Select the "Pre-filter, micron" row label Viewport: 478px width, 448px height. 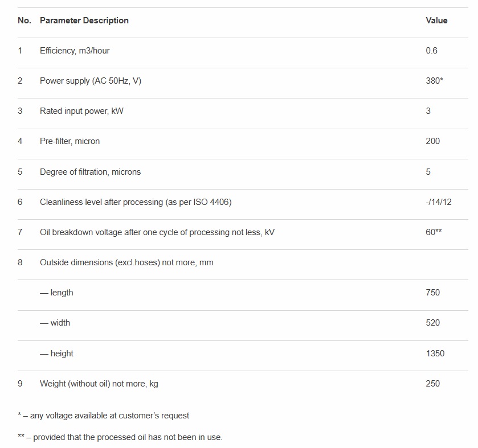[70, 141]
